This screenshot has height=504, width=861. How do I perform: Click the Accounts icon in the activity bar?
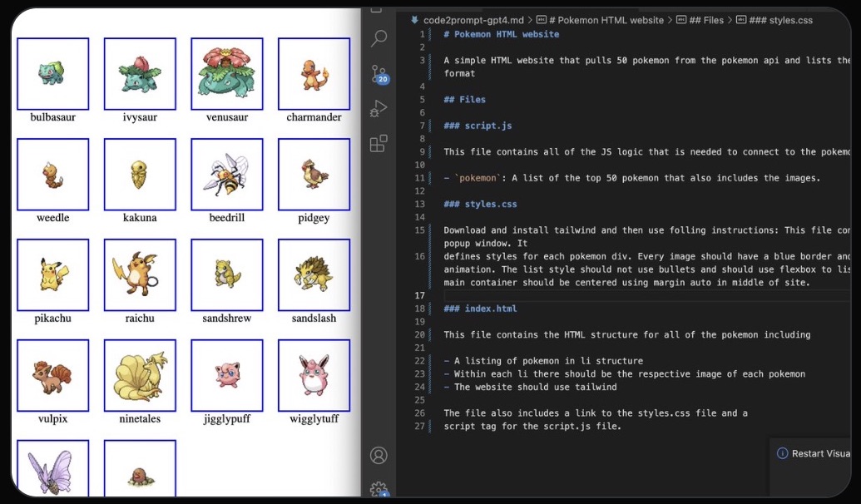coord(379,455)
